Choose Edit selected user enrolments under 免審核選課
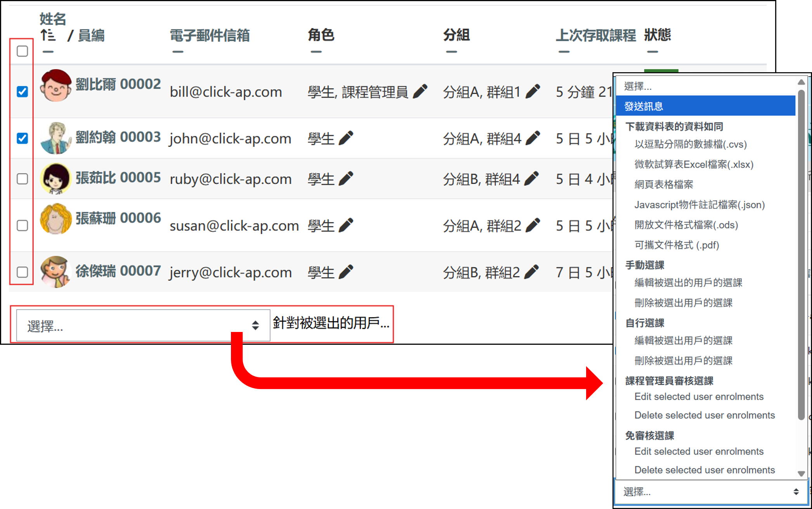The image size is (812, 509). 699,451
